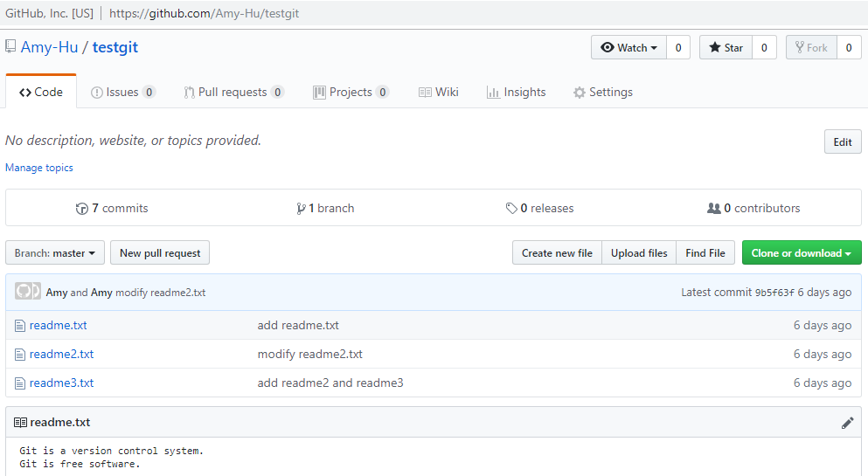This screenshot has width=868, height=476.
Task: Click the fork count next to Fork
Action: tap(849, 47)
